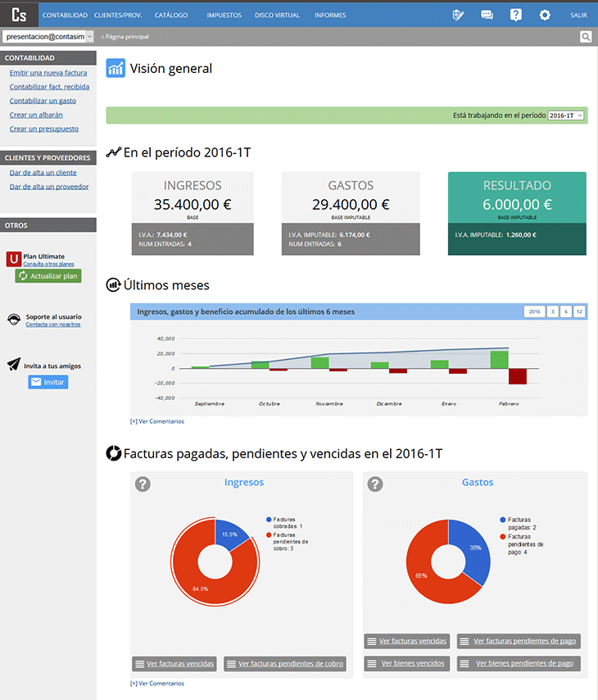598x700 pixels.
Task: Click the help icon in Gastos panel
Action: coord(375,484)
